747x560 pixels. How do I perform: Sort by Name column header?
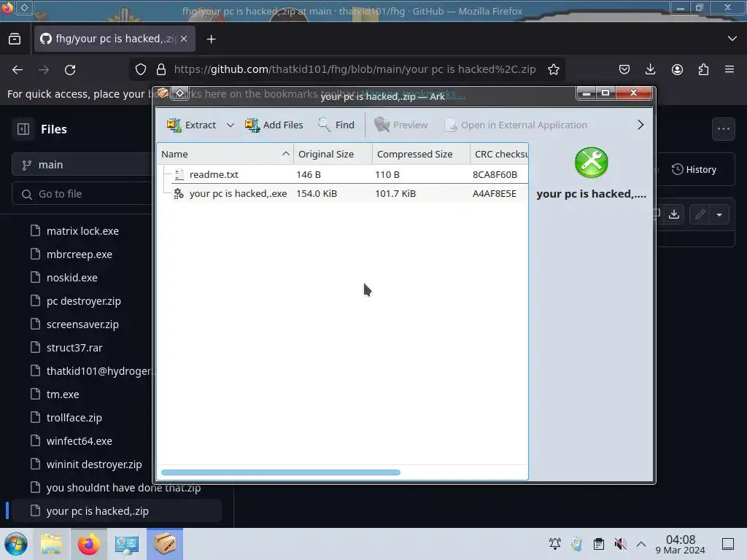pos(225,154)
